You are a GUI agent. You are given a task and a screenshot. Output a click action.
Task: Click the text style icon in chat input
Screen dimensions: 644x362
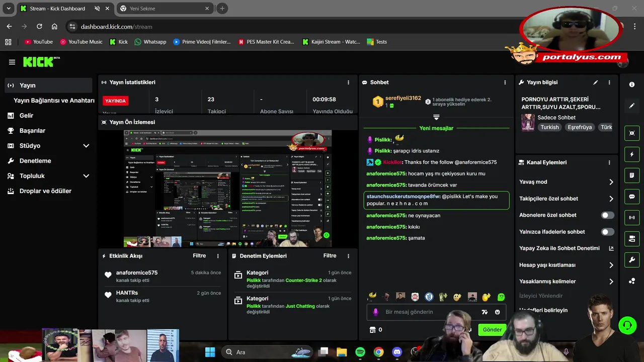click(485, 312)
